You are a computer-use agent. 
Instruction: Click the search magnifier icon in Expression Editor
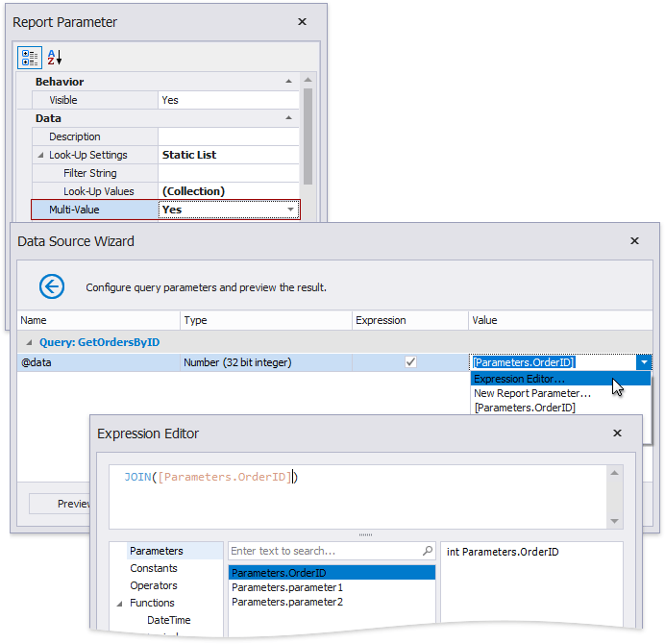click(428, 551)
